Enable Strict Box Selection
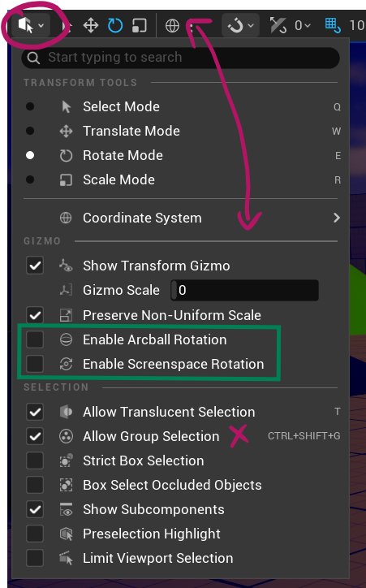The height and width of the screenshot is (588, 366). [x=35, y=460]
